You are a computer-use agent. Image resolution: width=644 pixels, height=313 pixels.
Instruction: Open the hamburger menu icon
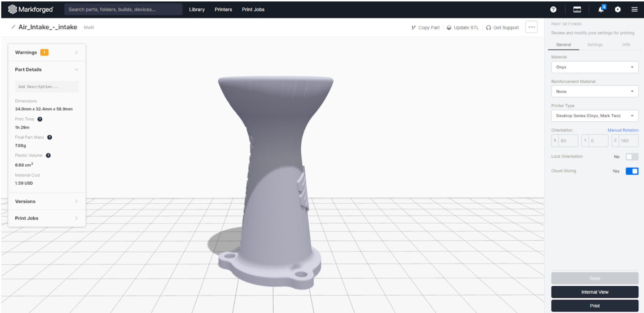[x=634, y=10]
